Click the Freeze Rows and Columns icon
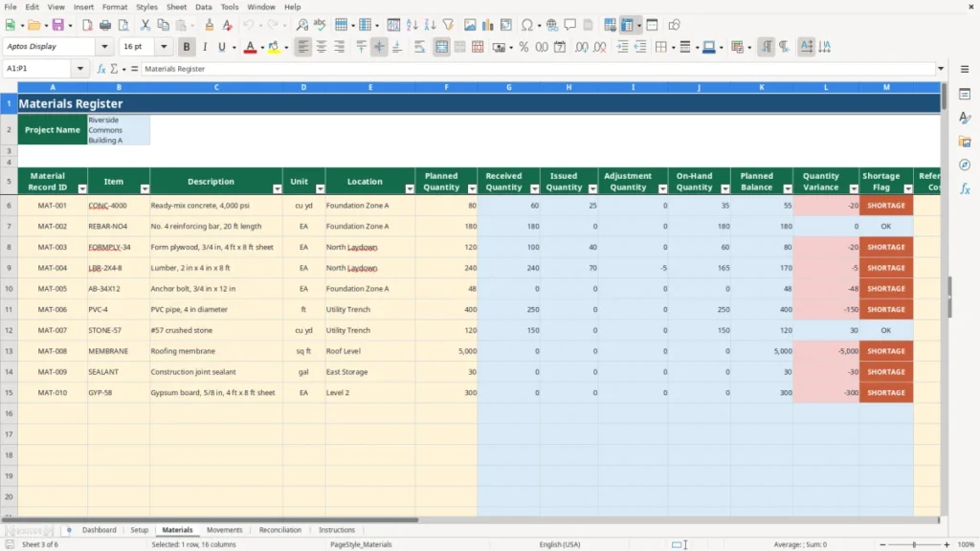 tap(627, 25)
